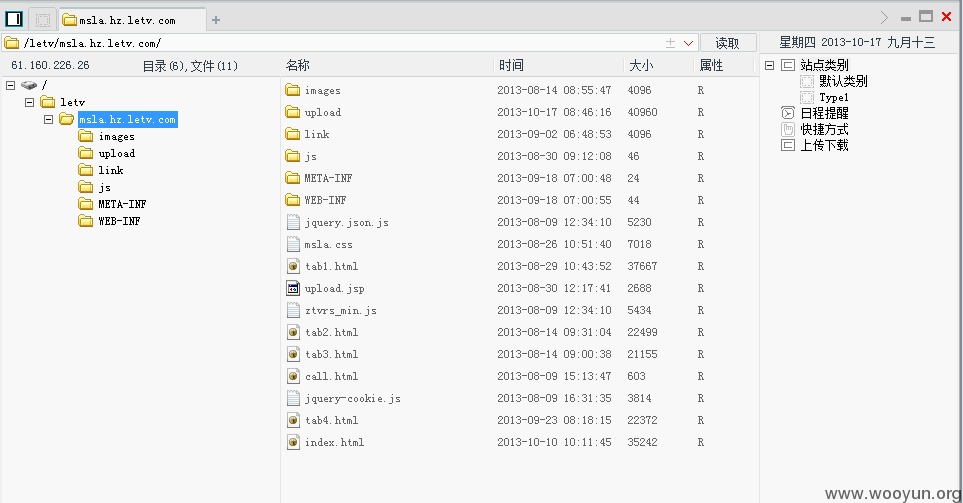Select the images folder in left tree

[x=117, y=136]
